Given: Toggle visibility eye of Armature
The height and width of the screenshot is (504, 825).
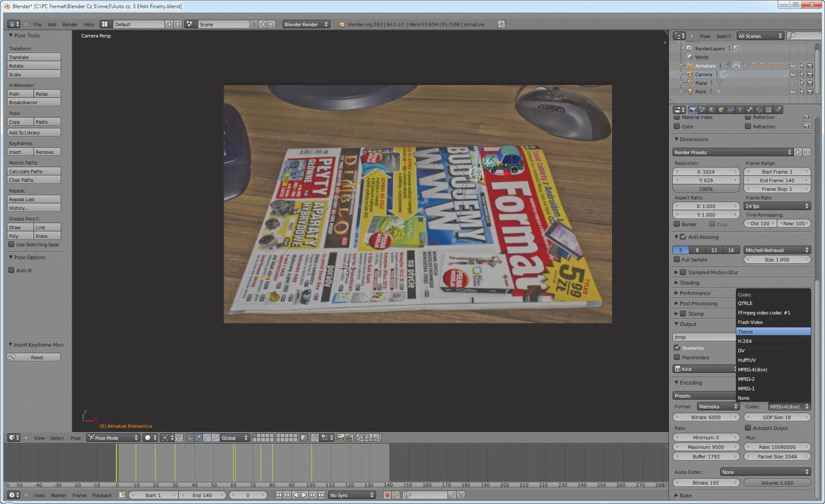Looking at the screenshot, I should click(793, 66).
